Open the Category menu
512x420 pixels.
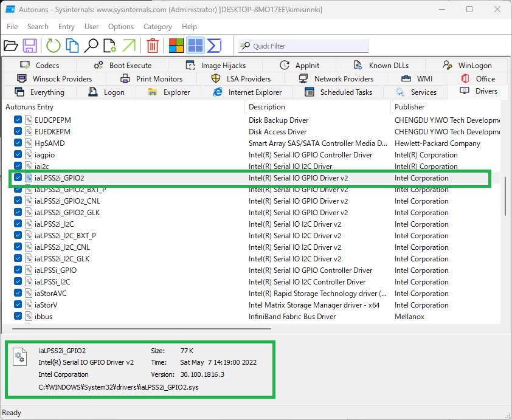click(157, 27)
